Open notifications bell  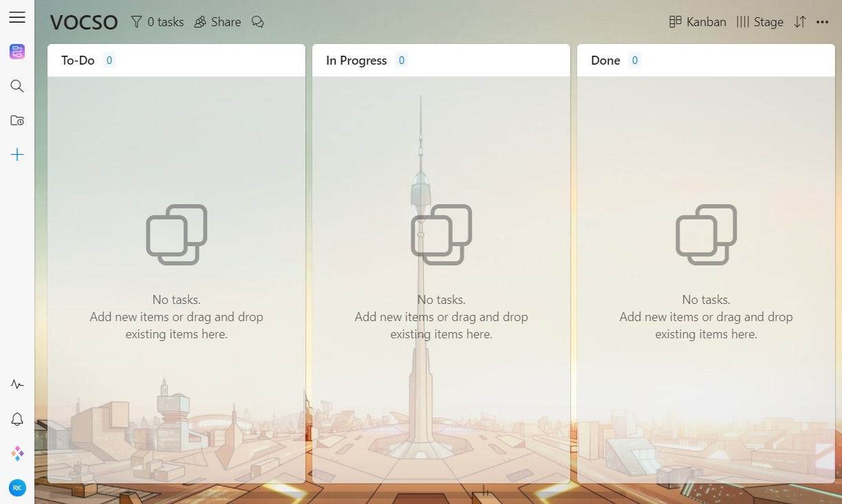(x=17, y=419)
